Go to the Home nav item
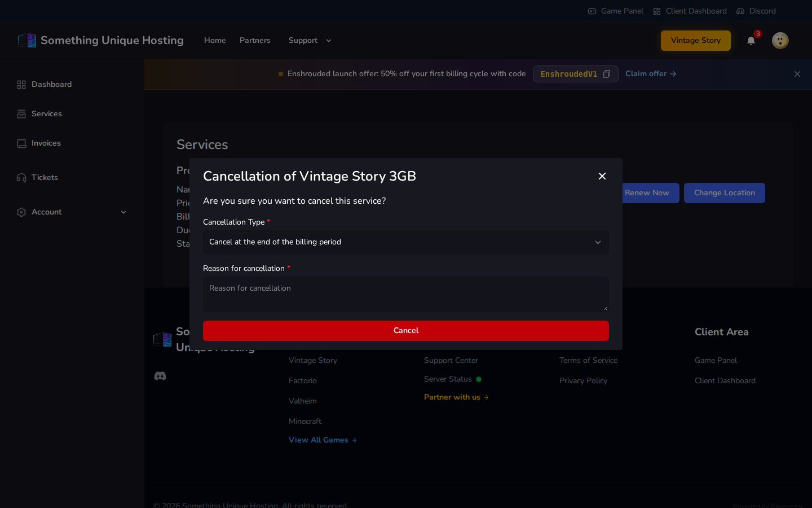Image resolution: width=812 pixels, height=508 pixels. pyautogui.click(x=215, y=41)
